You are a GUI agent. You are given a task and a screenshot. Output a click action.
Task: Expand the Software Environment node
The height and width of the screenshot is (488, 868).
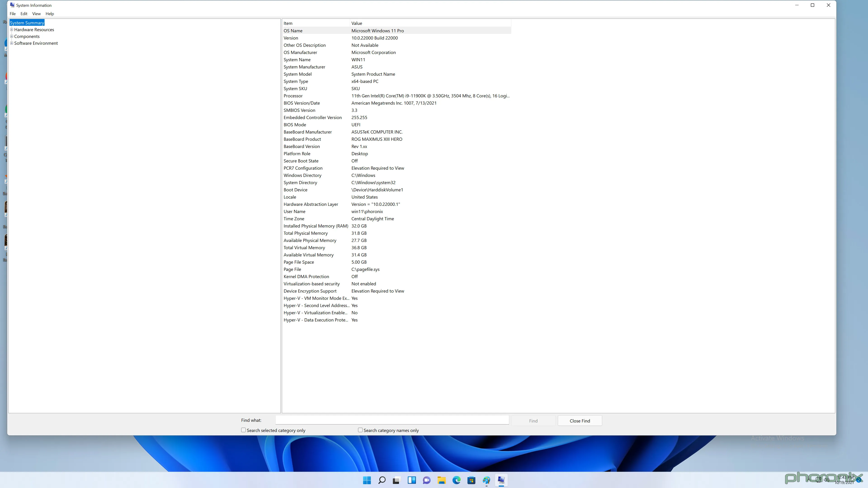click(12, 43)
